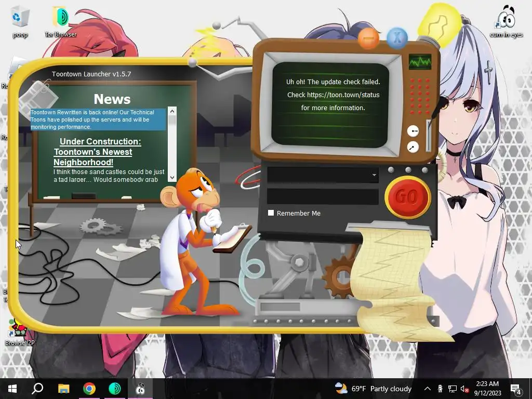The width and height of the screenshot is (532, 399).
Task: Click the TV green waveform monitor icon
Action: click(420, 62)
